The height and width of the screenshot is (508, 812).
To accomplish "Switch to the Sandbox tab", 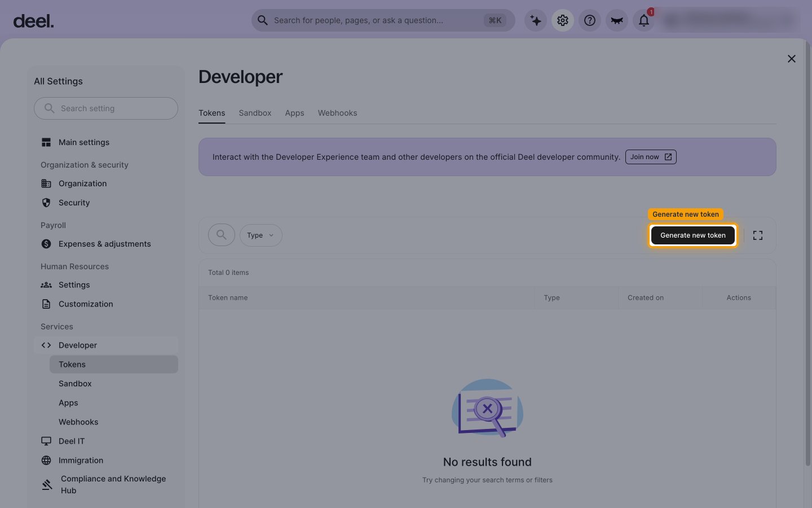I will coord(255,113).
